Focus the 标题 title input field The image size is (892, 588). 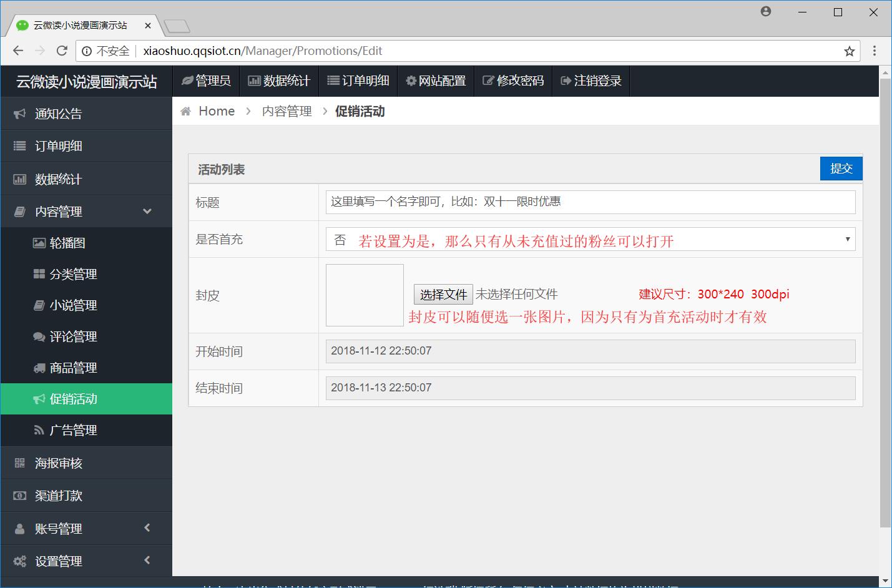click(591, 202)
